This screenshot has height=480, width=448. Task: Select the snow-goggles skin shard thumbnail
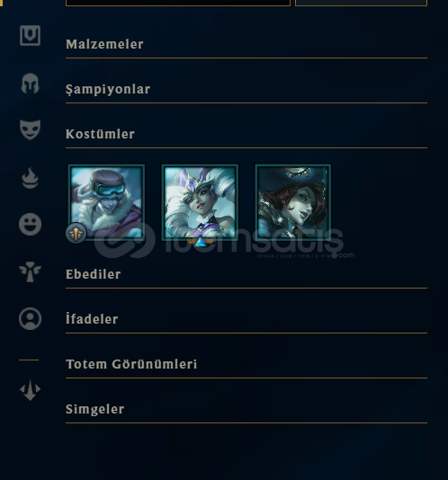[x=106, y=202]
